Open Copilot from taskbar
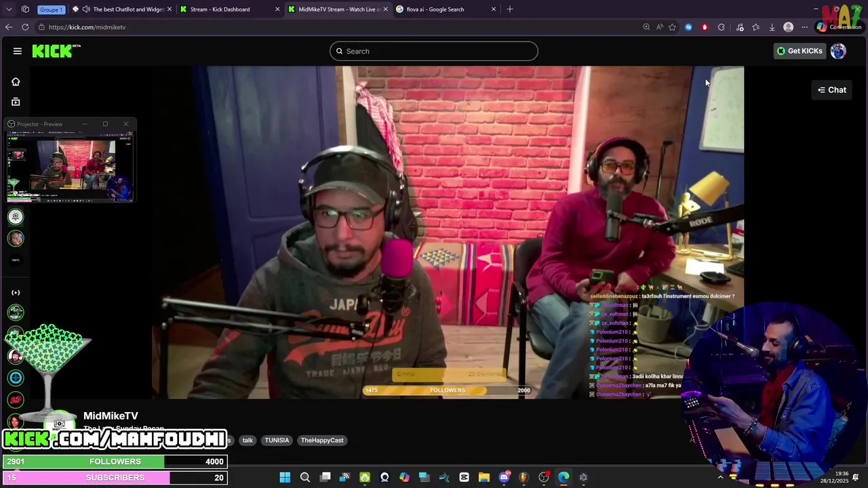The image size is (868, 488). click(x=404, y=477)
